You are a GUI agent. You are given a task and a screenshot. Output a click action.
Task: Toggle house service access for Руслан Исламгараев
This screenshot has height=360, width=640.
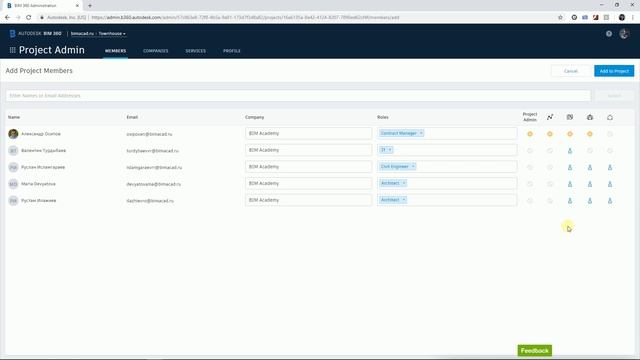pyautogui.click(x=610, y=167)
